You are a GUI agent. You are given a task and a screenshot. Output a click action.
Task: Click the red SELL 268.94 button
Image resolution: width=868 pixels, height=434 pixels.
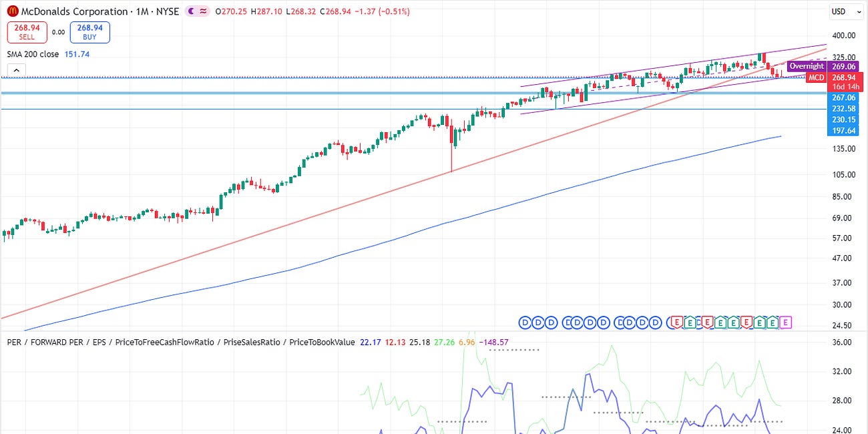26,32
